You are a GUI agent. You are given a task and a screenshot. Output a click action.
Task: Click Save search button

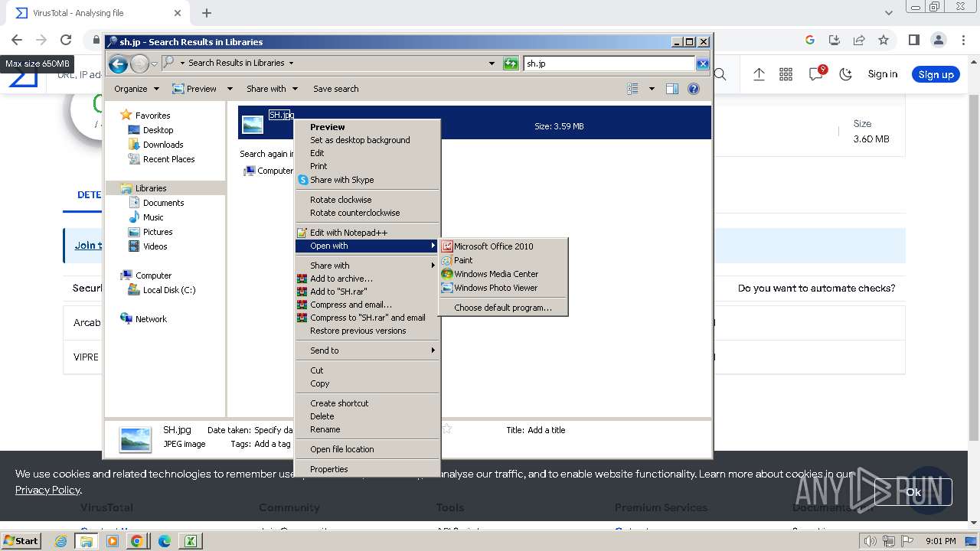click(x=335, y=89)
